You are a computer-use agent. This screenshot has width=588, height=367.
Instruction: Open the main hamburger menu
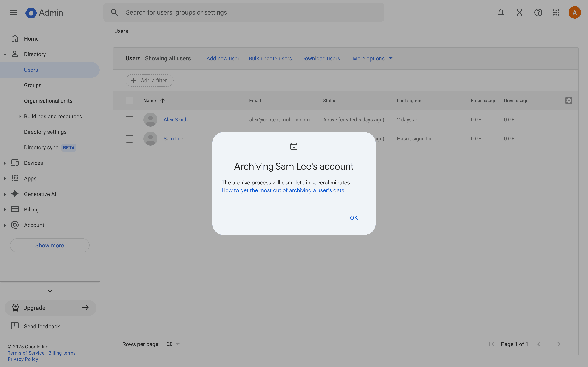[x=14, y=12]
